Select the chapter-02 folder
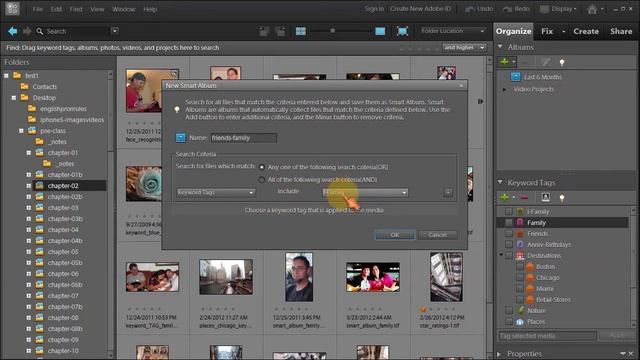The image size is (640, 360). pos(62,186)
